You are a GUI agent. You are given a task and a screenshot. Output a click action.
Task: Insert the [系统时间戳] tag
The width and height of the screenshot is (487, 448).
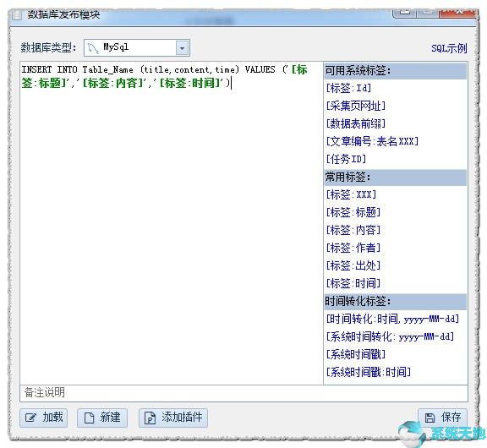click(x=356, y=354)
